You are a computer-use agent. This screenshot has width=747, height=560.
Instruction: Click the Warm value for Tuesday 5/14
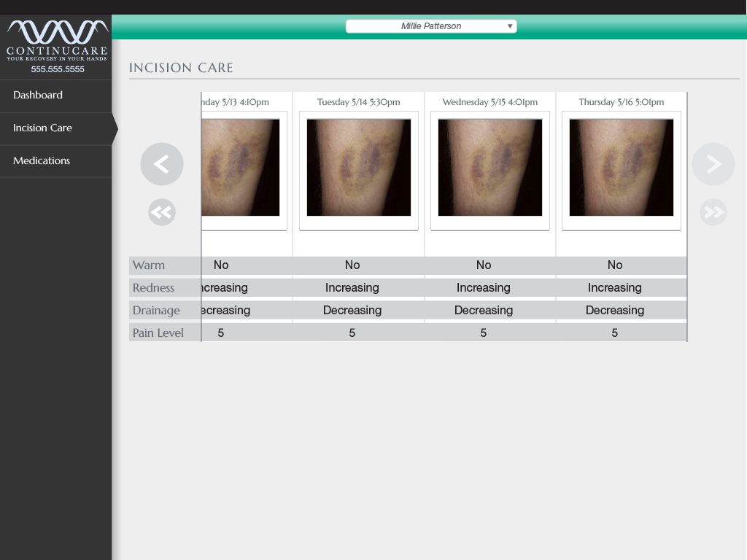(352, 265)
